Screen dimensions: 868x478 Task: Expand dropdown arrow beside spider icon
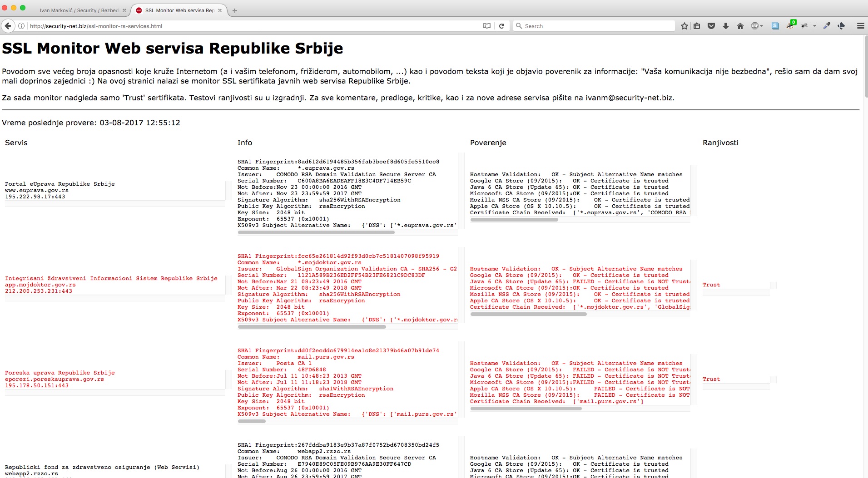tap(814, 26)
